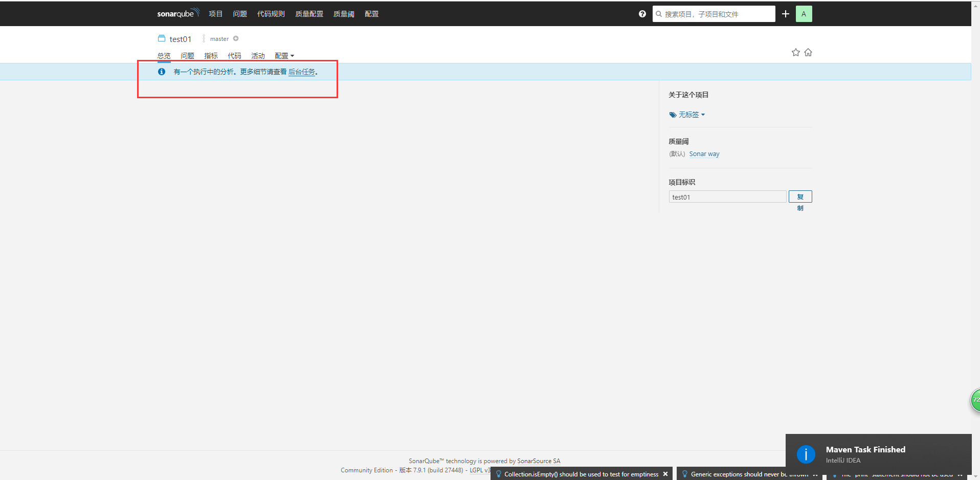Open 代码规则 in the top bar

pos(271,14)
